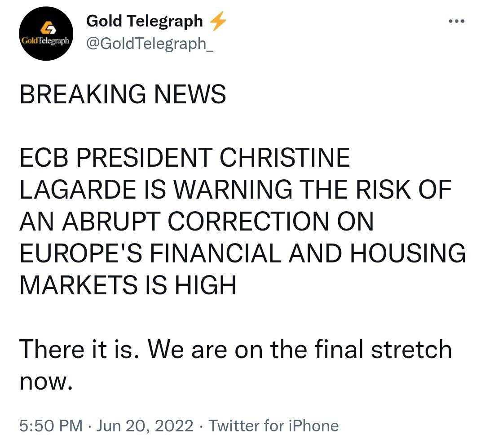Click the ECB PRESIDENT CHRISTINE line
The height and width of the screenshot is (448, 485).
(x=185, y=158)
